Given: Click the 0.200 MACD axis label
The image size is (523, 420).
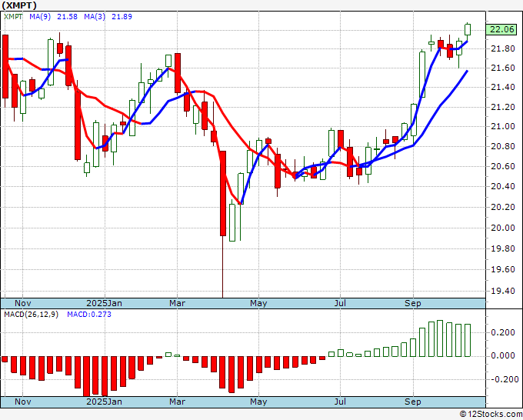Looking at the screenshot, I should [x=503, y=332].
